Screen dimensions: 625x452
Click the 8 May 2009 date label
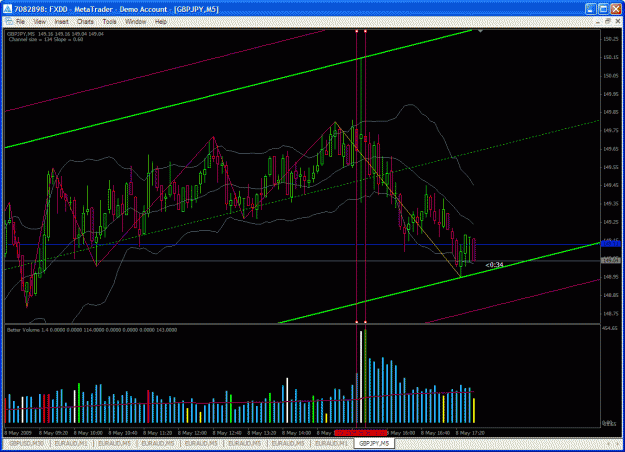[x=18, y=433]
